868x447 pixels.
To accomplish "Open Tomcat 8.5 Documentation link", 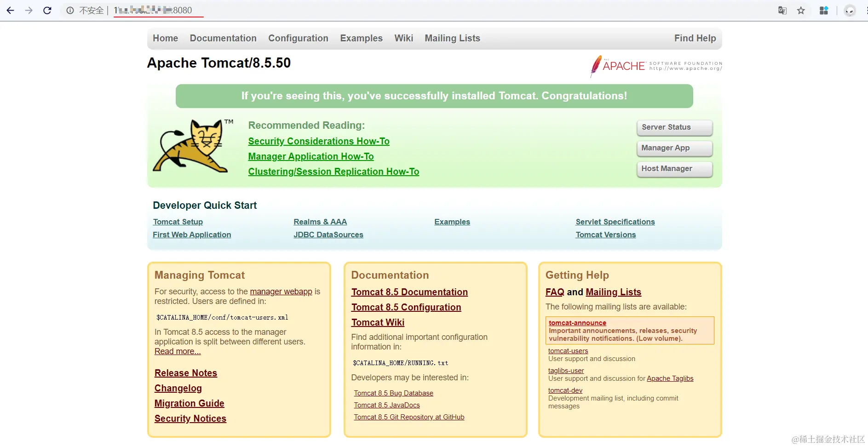I will pos(409,292).
